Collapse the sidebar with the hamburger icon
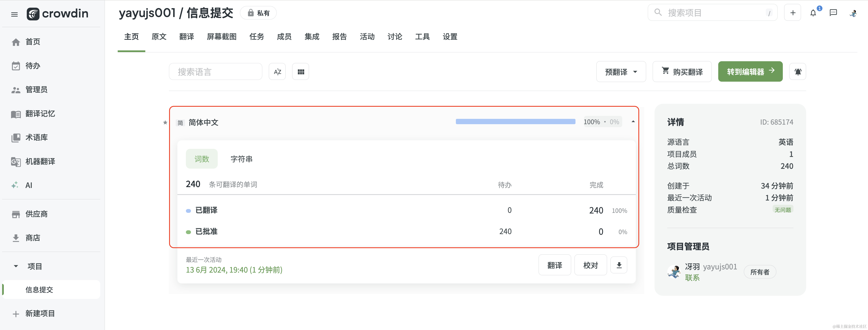This screenshot has height=330, width=868. click(x=14, y=14)
